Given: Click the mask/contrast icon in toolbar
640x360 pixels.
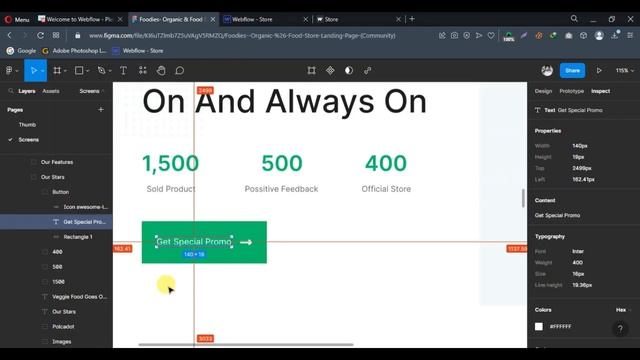Looking at the screenshot, I should click(349, 71).
